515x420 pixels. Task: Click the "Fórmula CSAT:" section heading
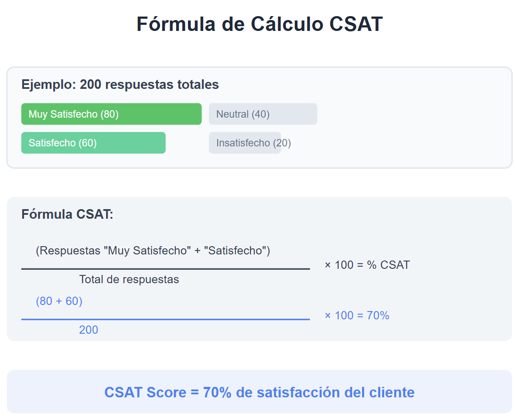coord(67,214)
